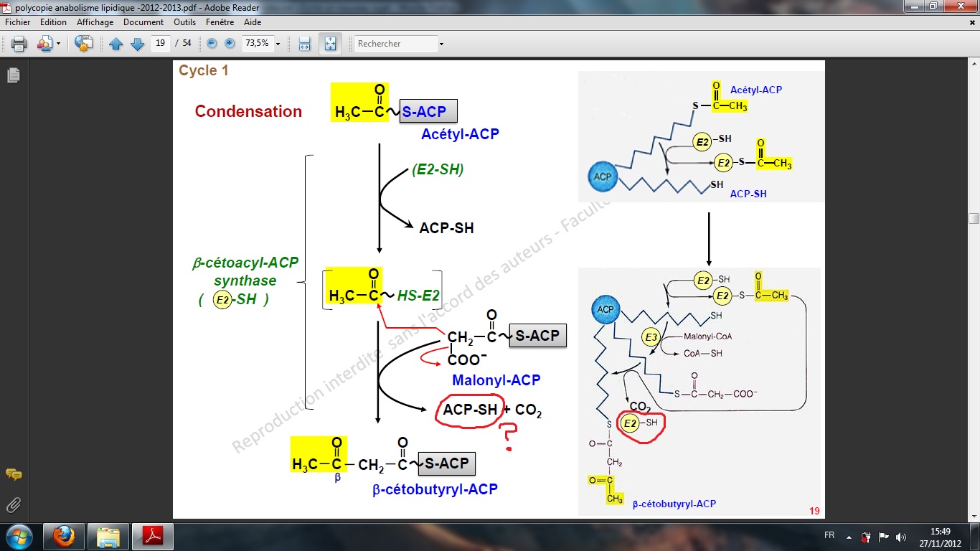This screenshot has height=551, width=980.
Task: Expand the zoom percentage dropdown
Action: coord(278,44)
